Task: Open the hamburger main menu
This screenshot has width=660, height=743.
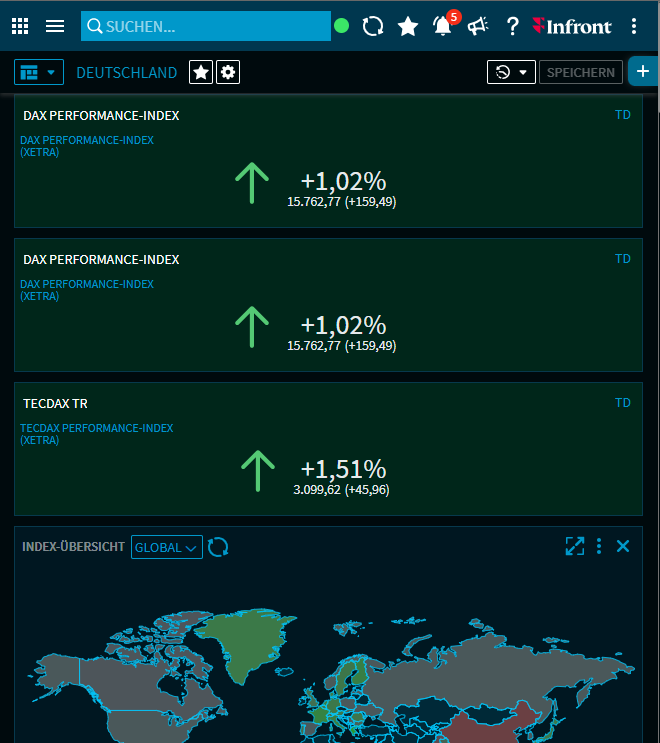Action: [55, 26]
